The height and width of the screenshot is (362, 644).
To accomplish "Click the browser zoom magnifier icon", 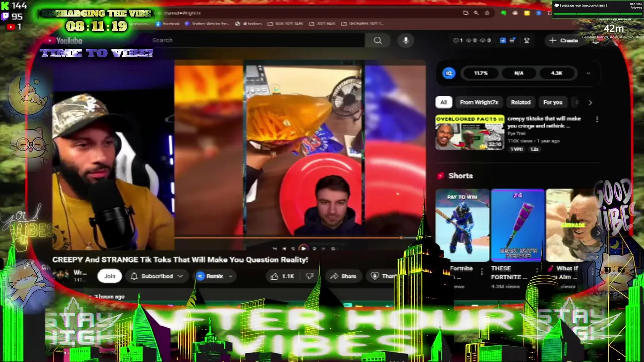I will pos(476,13).
